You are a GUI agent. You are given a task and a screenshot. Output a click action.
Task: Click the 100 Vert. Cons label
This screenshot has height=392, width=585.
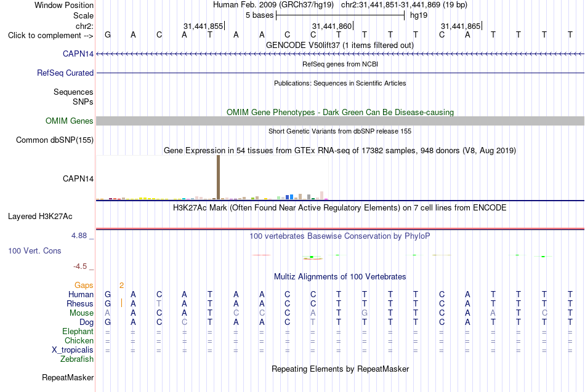click(x=34, y=250)
